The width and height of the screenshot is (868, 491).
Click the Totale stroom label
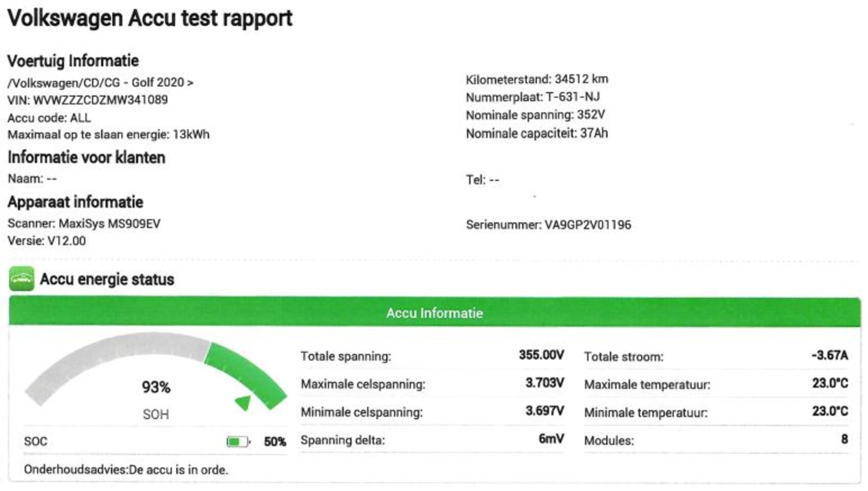[624, 356]
